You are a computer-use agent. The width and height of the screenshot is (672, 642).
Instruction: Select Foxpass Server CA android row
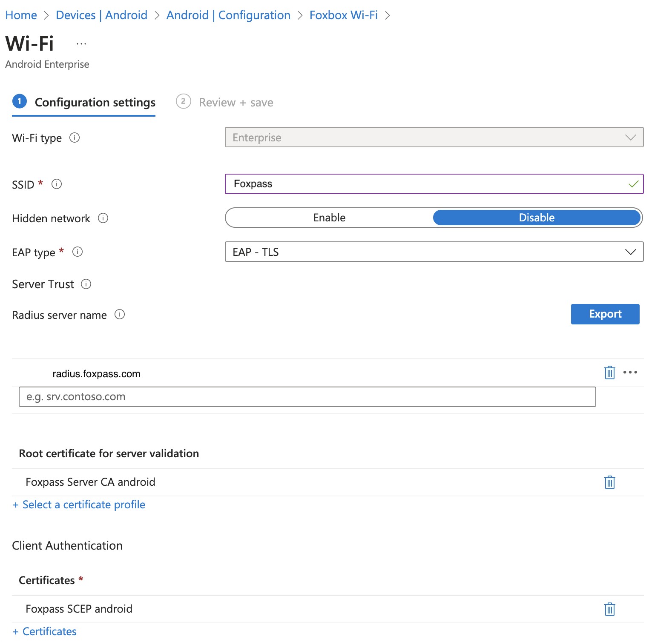pos(327,482)
